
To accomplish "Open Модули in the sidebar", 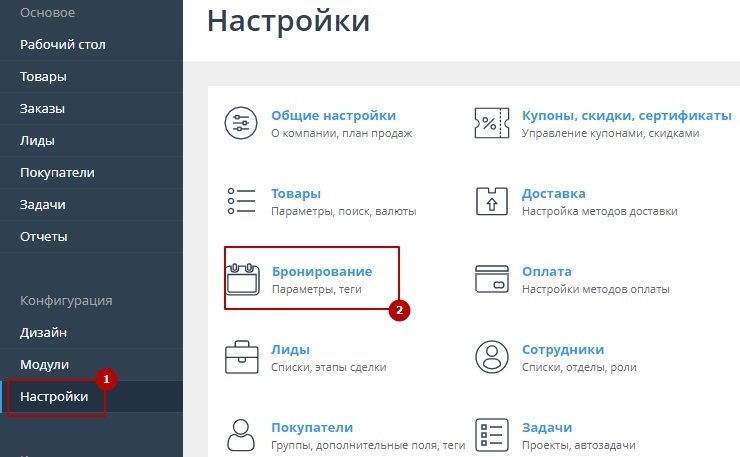I will pos(44,365).
